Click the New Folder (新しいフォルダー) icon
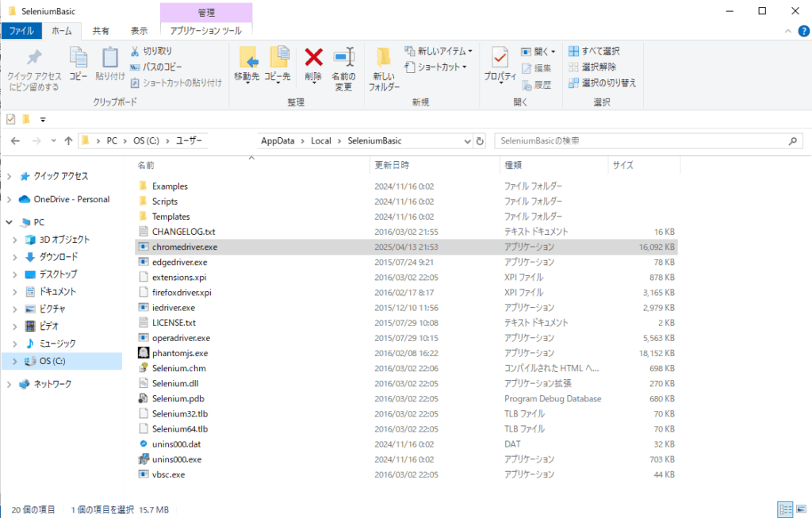Viewport: 812px width, 518px height. 384,58
